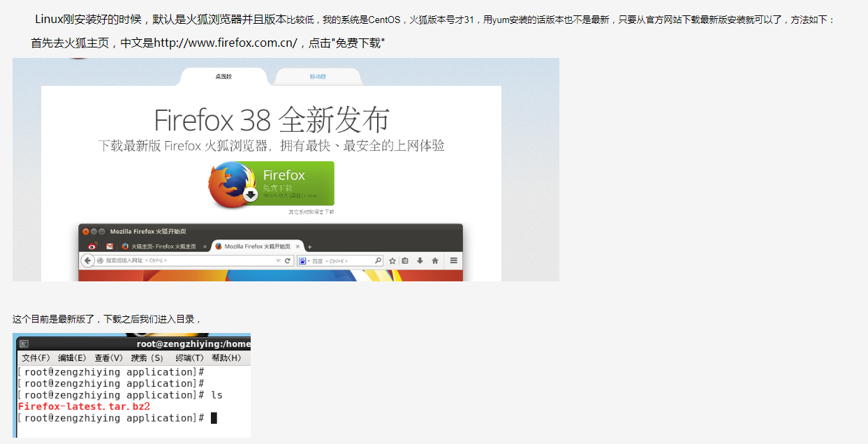Click the magnifier search icon
868x444 pixels.
[378, 261]
